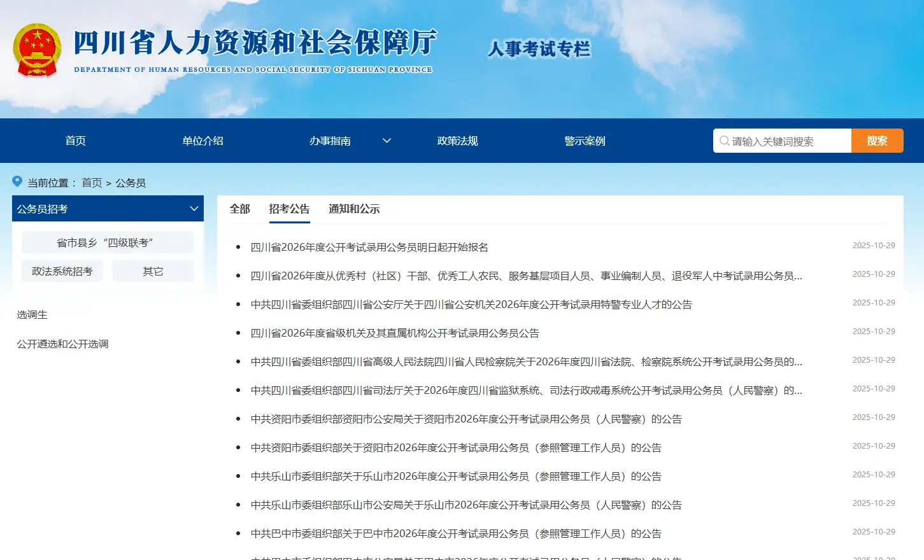Go to 政策法规 page
This screenshot has height=560, width=924.
pos(457,141)
